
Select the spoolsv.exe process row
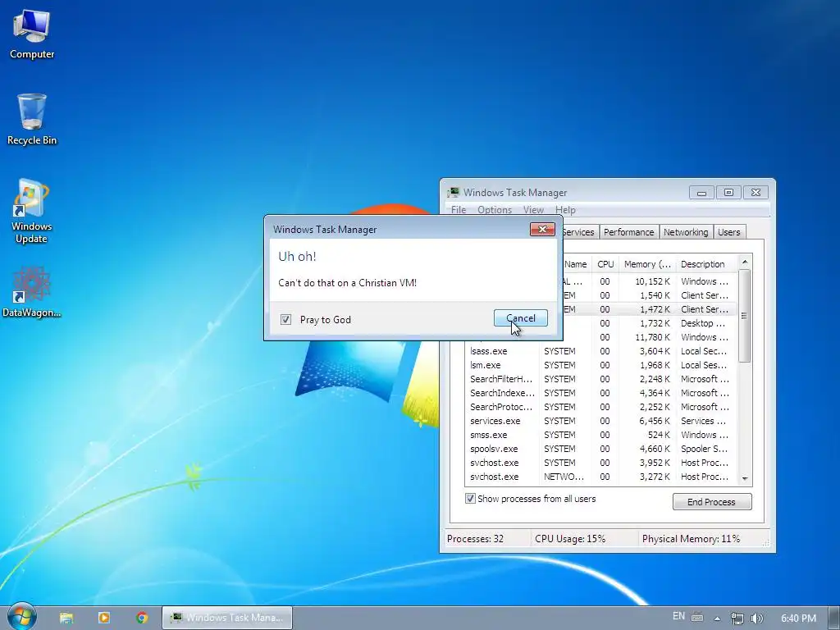[600, 449]
